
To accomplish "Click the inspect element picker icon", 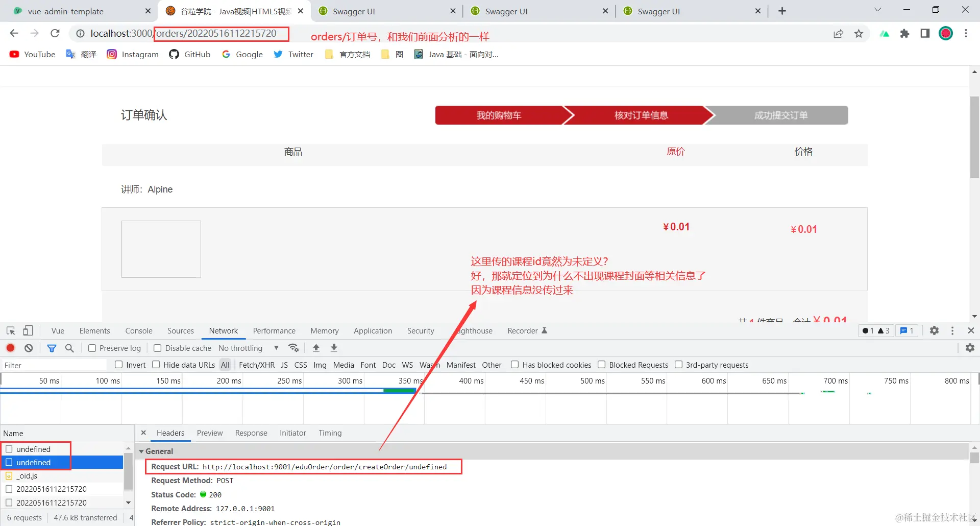I will [11, 331].
